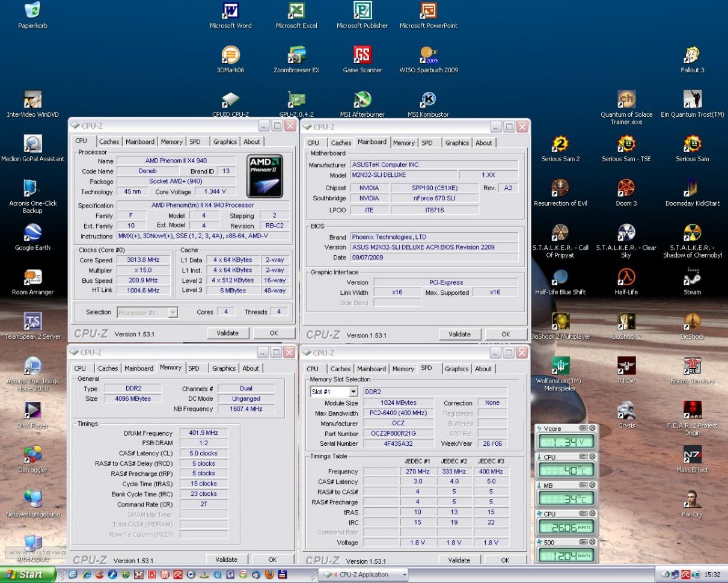728x583 pixels.
Task: Click the Core Voltage 1.344 V value
Action: (x=215, y=192)
